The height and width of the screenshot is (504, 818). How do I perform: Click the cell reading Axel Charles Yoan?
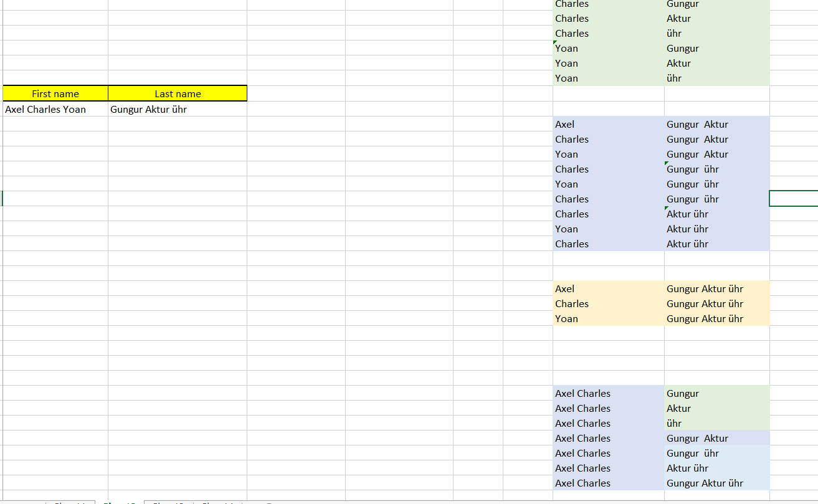pyautogui.click(x=55, y=109)
